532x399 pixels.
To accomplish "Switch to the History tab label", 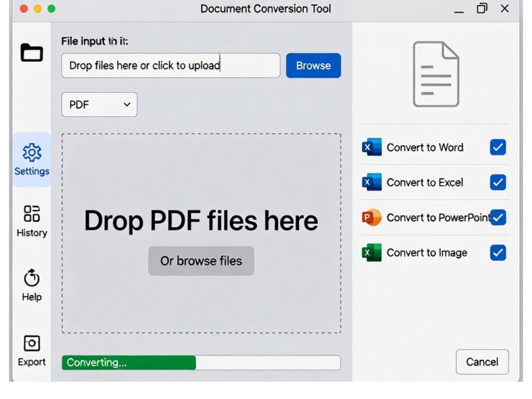I will [32, 233].
